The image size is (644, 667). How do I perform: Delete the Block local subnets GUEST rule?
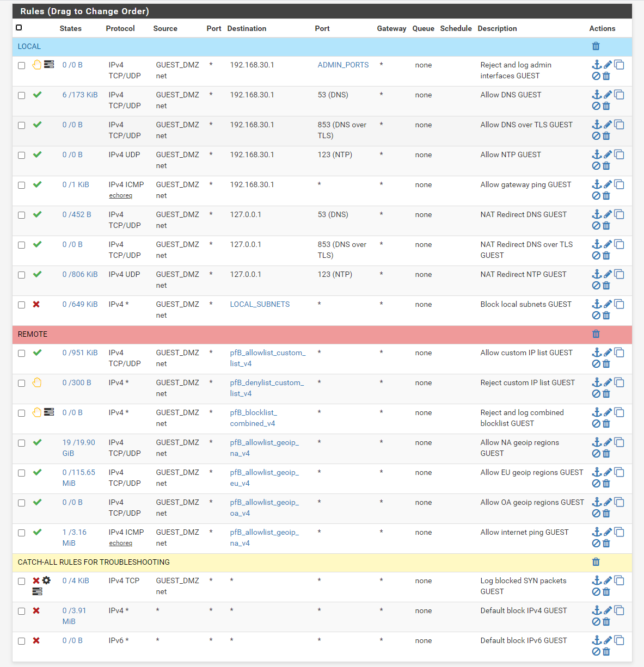(x=606, y=316)
